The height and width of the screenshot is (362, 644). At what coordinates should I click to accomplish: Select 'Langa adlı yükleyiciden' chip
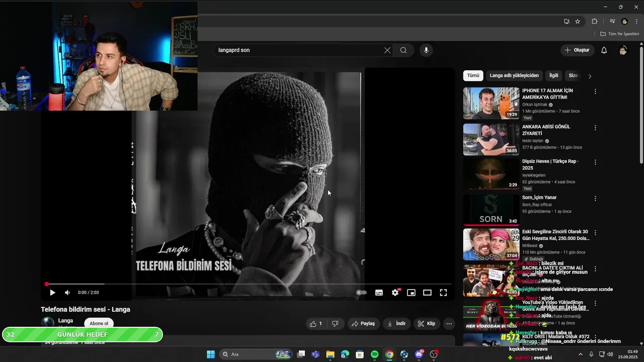pos(514,75)
